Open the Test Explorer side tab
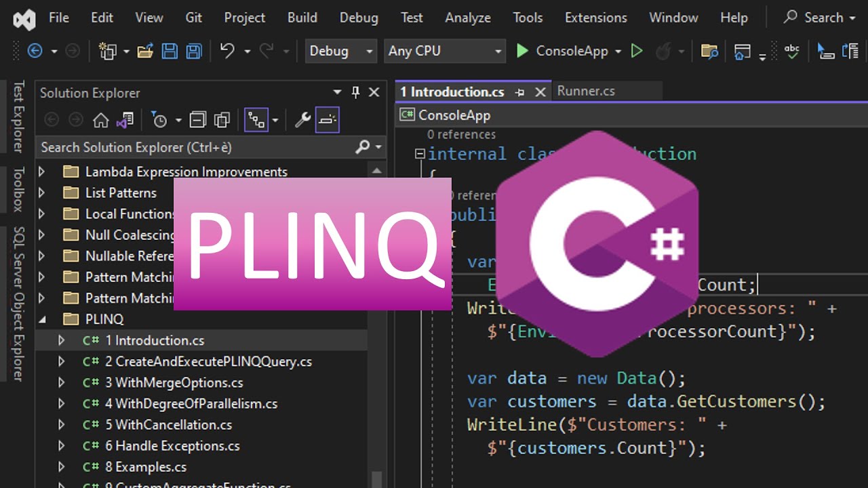868x488 pixels. (x=18, y=116)
